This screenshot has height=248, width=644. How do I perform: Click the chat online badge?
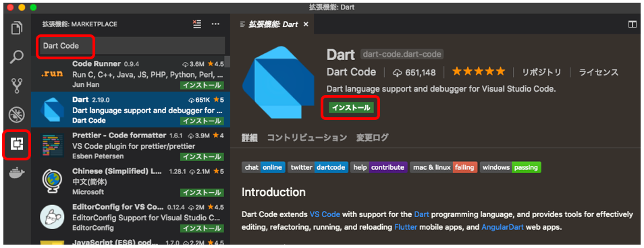[x=263, y=167]
